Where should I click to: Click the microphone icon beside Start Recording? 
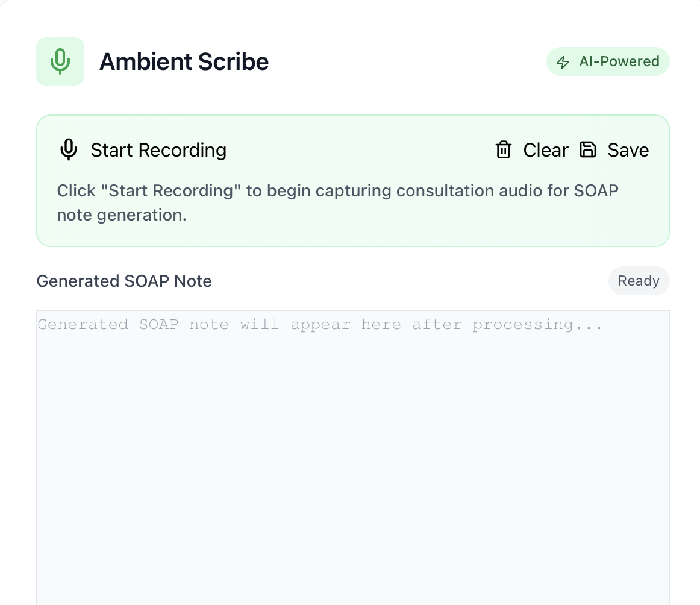[x=69, y=149]
